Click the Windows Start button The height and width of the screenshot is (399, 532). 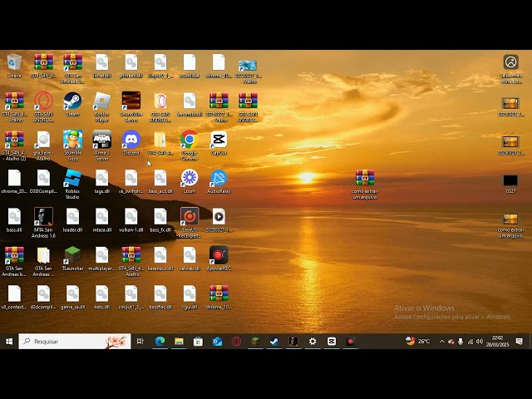[9, 342]
